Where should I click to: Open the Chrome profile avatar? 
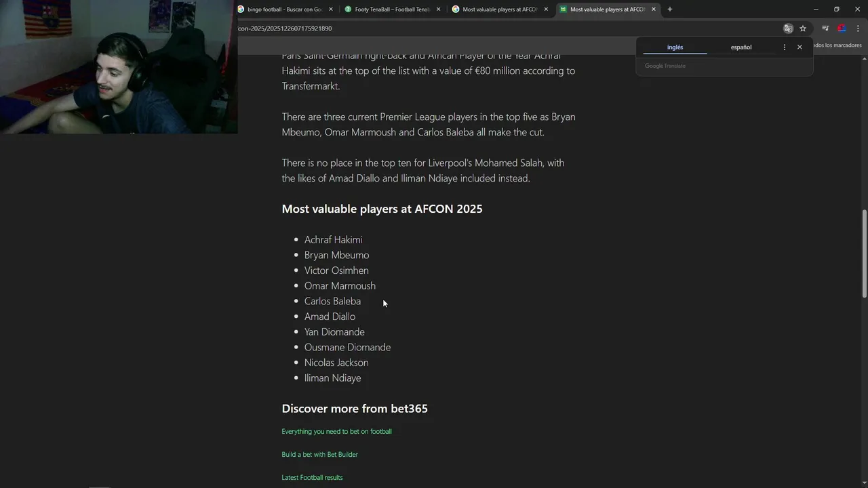pos(842,28)
